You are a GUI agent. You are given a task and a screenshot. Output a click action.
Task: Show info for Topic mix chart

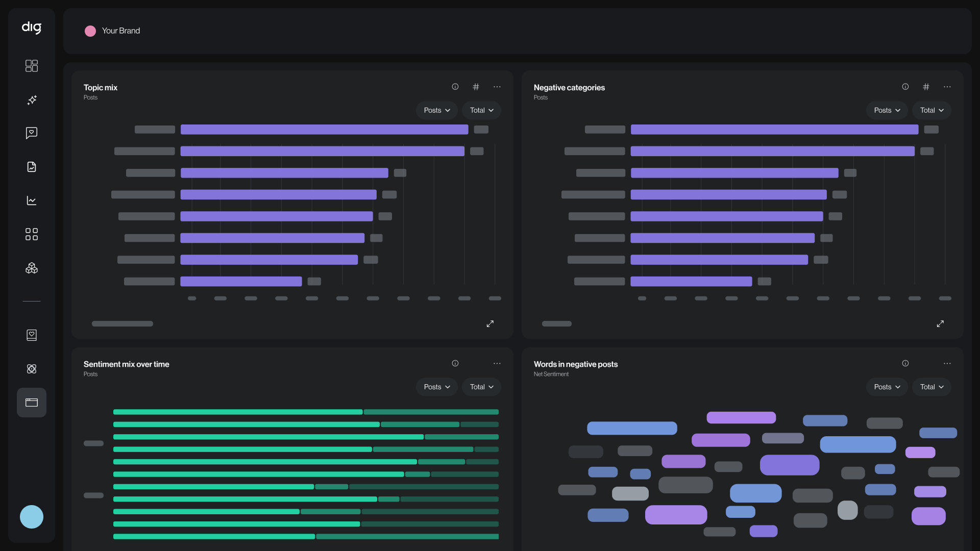pyautogui.click(x=455, y=87)
